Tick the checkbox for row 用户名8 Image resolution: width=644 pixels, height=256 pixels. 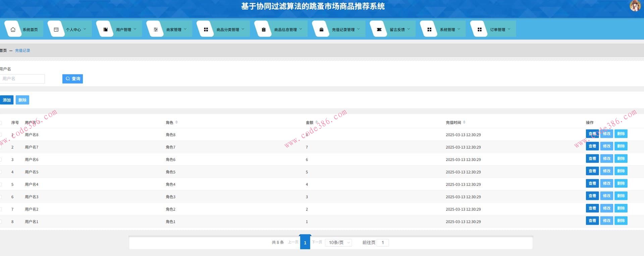click(1, 135)
